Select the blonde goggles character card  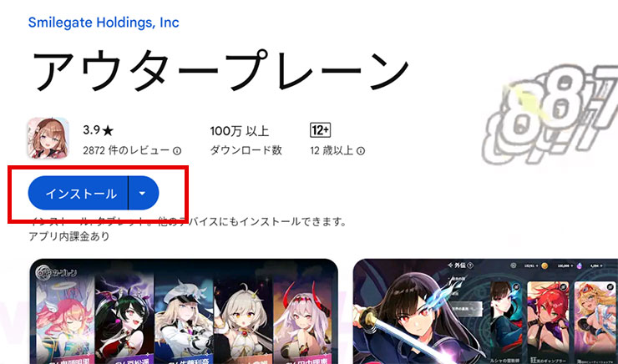pos(595,322)
